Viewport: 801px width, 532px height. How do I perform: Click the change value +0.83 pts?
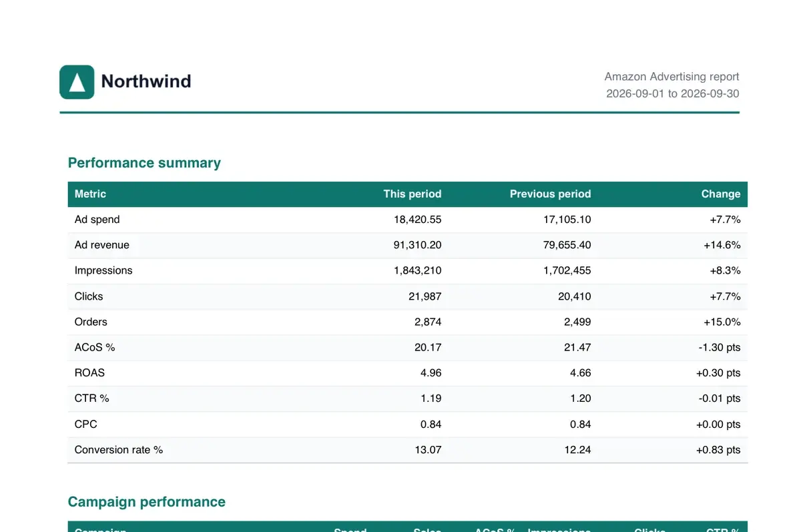click(x=718, y=449)
